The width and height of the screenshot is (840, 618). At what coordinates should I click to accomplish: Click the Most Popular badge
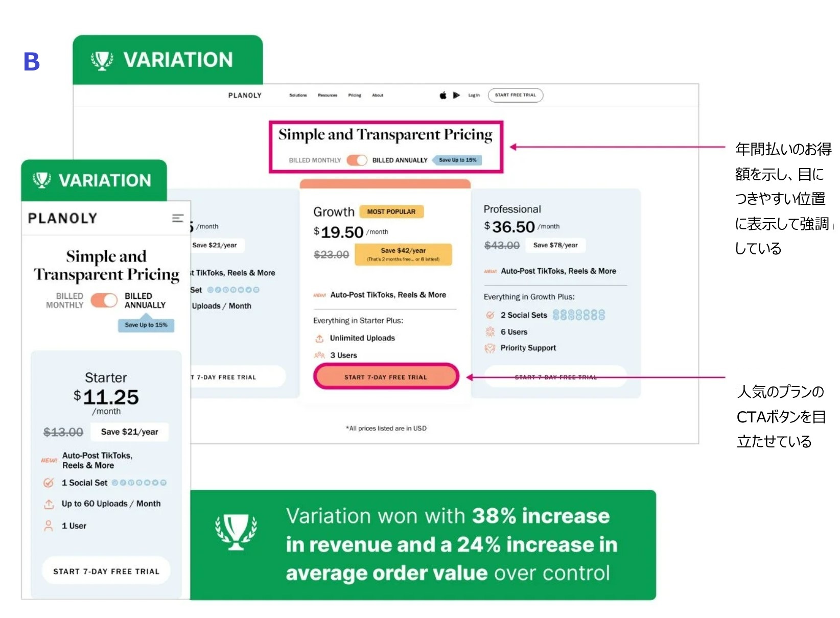pos(391,211)
